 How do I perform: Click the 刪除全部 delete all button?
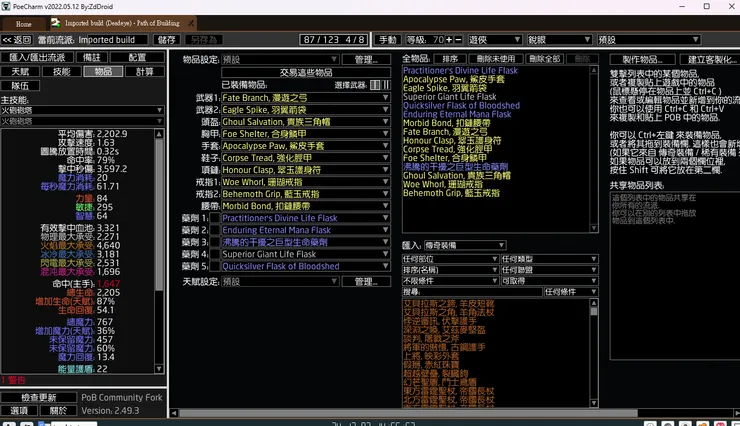(x=545, y=59)
